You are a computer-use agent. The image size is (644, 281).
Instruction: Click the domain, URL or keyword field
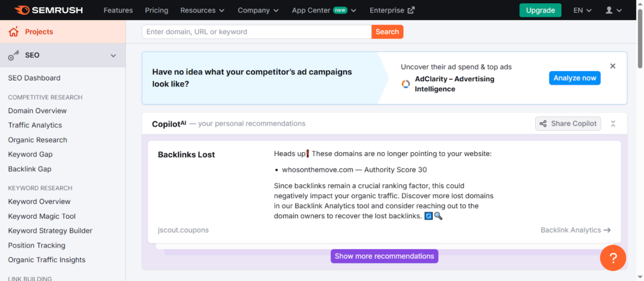point(257,31)
